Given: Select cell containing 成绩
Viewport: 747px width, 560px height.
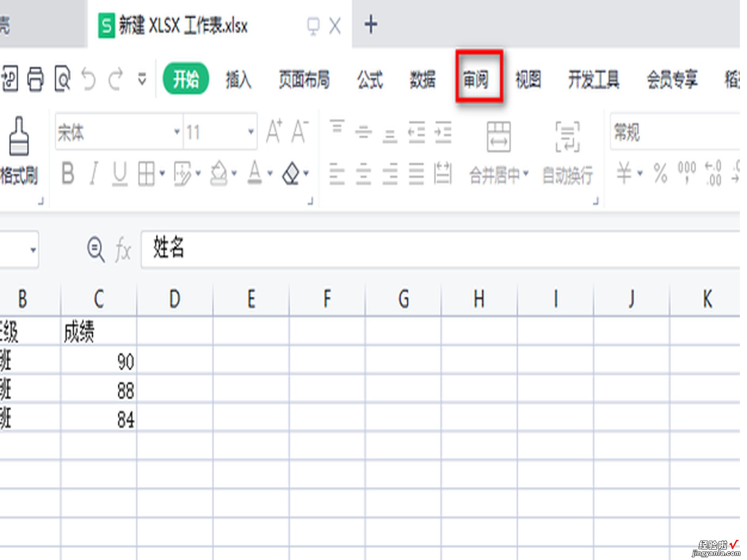Looking at the screenshot, I should point(99,331).
